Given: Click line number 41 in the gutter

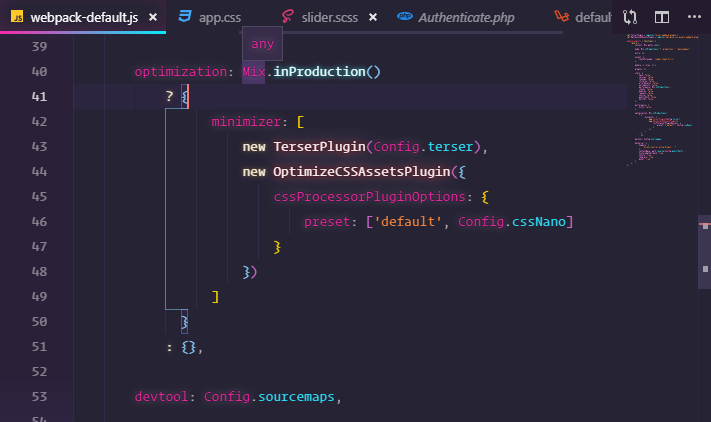Looking at the screenshot, I should [x=39, y=97].
